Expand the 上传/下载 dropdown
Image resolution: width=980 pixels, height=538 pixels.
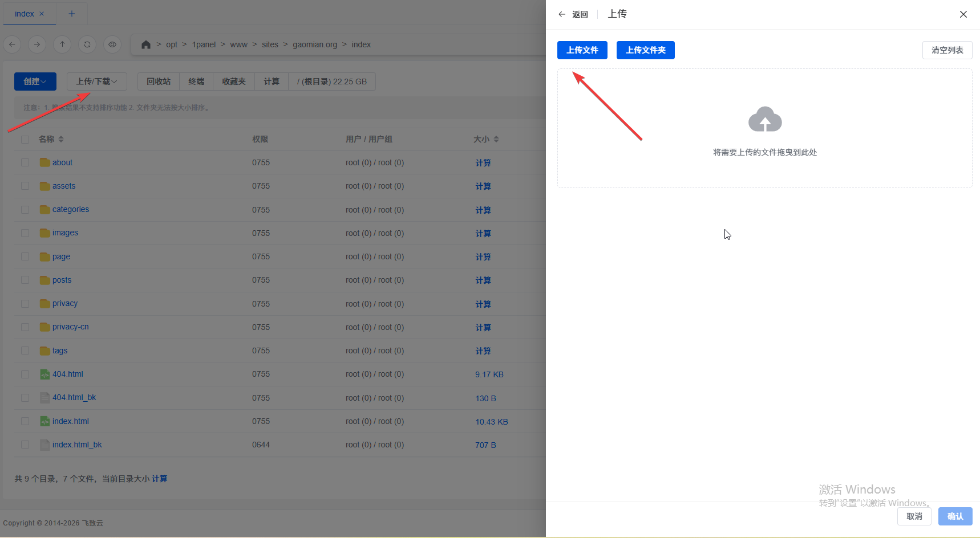pos(96,81)
